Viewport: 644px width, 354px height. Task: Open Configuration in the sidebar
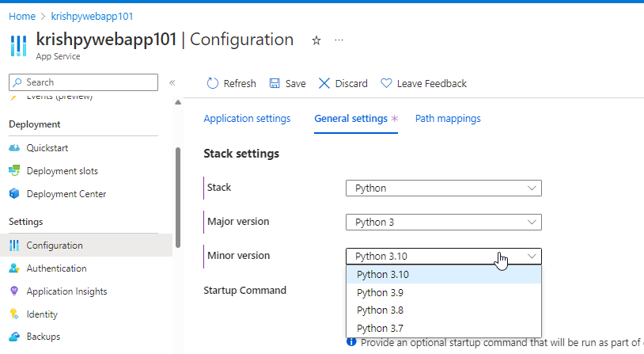(86, 246)
